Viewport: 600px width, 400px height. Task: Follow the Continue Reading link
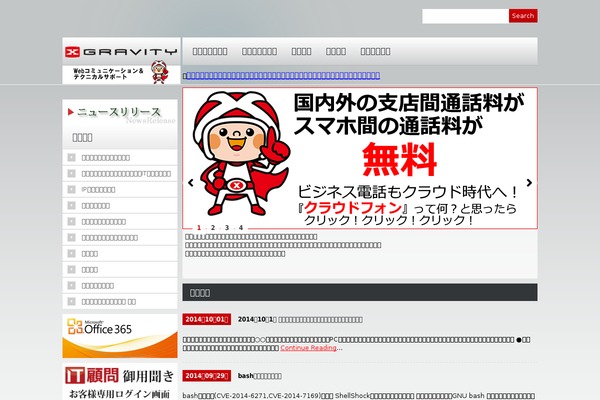pyautogui.click(x=308, y=348)
